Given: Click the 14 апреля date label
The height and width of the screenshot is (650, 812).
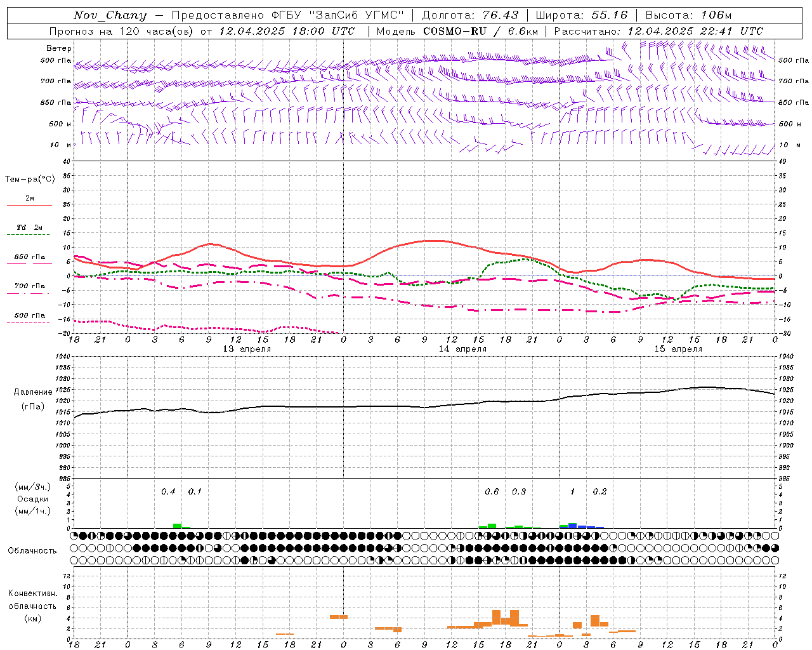Looking at the screenshot, I should point(462,349).
